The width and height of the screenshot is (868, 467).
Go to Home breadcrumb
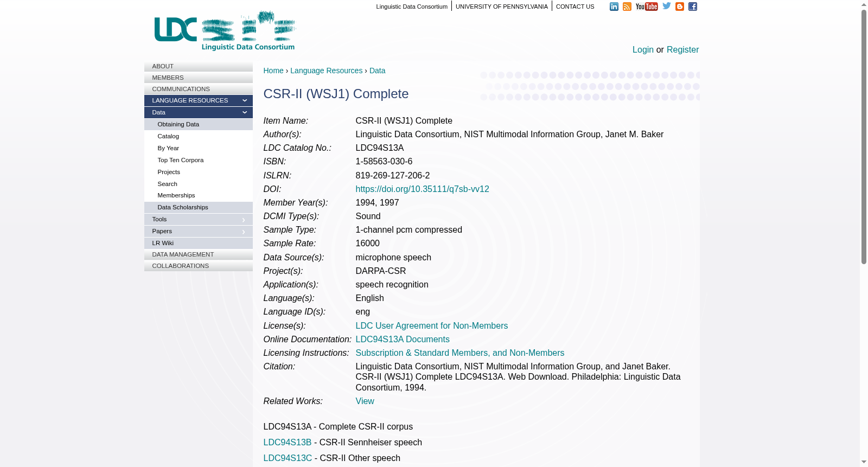click(273, 71)
